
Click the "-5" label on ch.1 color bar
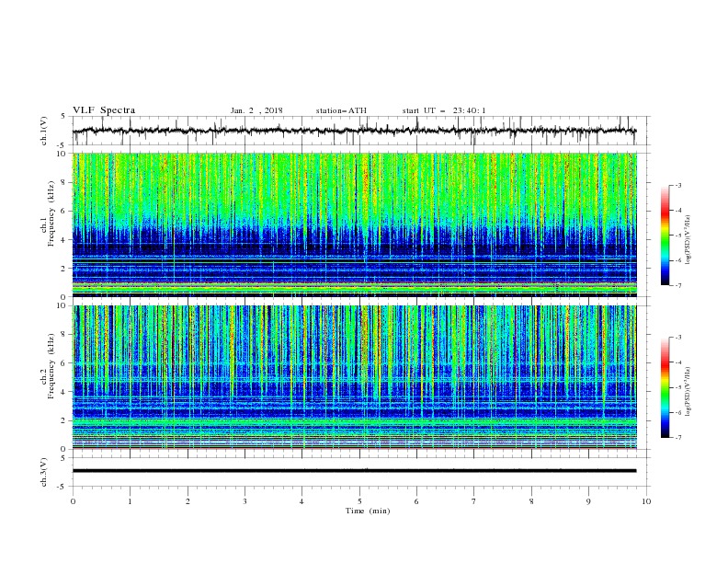pos(677,236)
